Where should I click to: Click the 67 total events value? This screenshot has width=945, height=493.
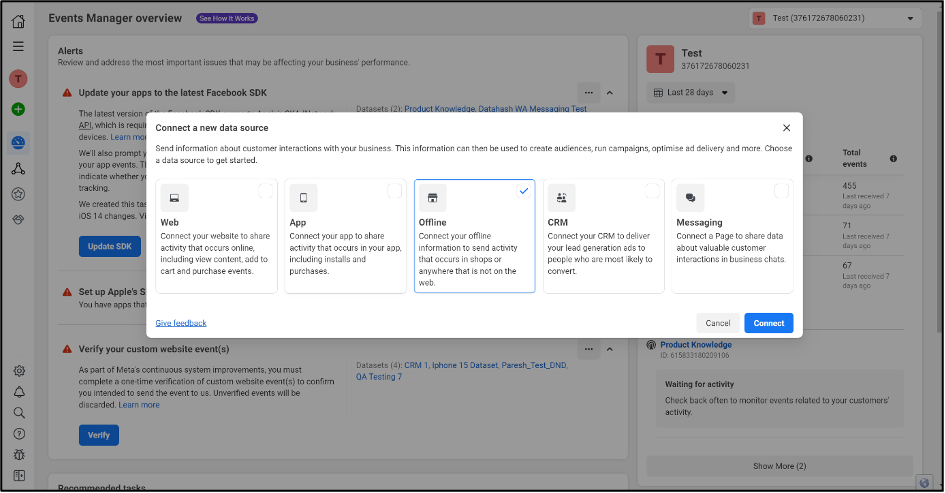(847, 265)
